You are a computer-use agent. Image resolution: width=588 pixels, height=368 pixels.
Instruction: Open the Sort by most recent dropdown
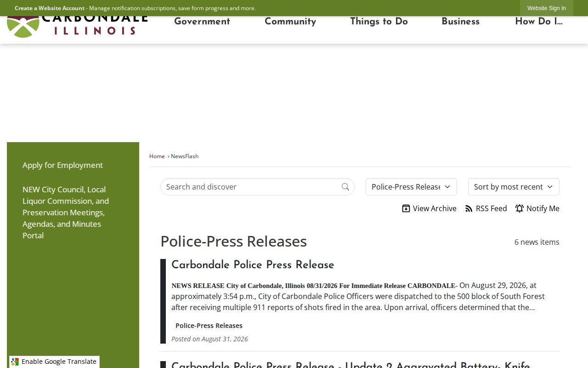(514, 187)
